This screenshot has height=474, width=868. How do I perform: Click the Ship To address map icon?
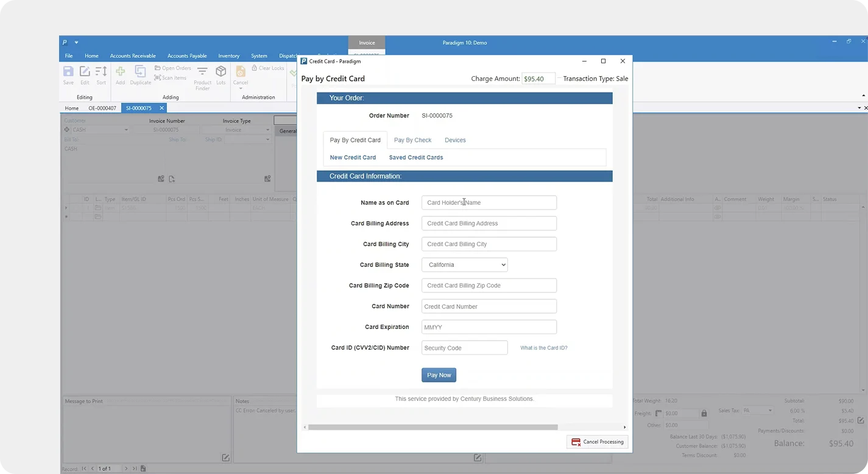[267, 179]
